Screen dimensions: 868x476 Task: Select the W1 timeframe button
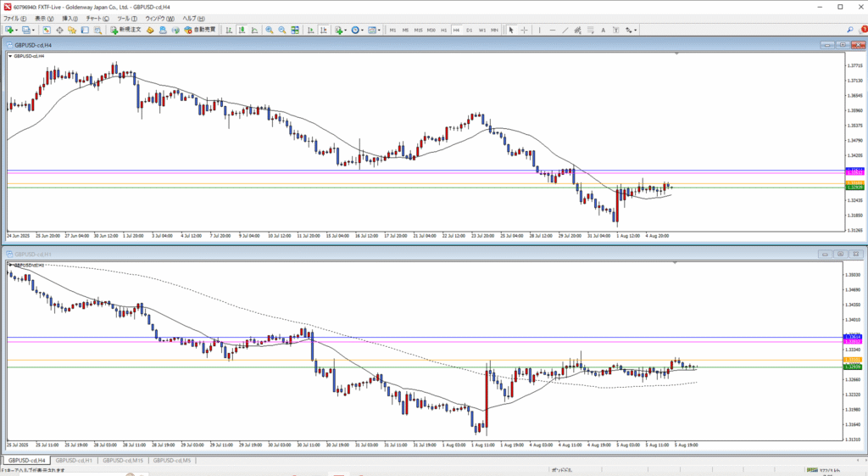(x=482, y=30)
